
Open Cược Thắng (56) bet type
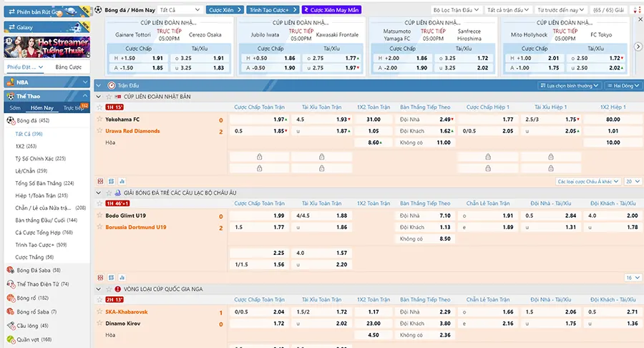point(34,257)
